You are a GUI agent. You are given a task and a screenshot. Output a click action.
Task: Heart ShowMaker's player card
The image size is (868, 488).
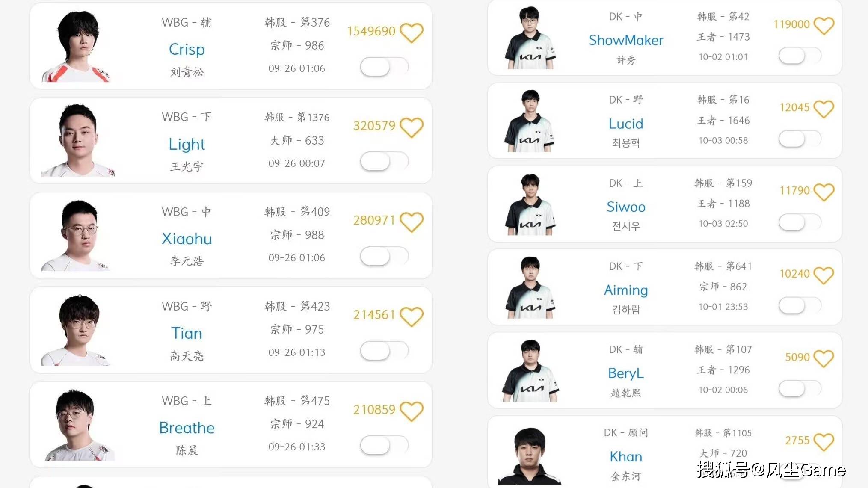[824, 25]
